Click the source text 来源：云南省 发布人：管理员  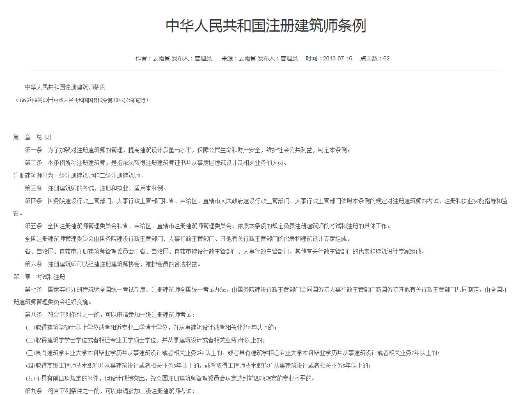(x=259, y=58)
